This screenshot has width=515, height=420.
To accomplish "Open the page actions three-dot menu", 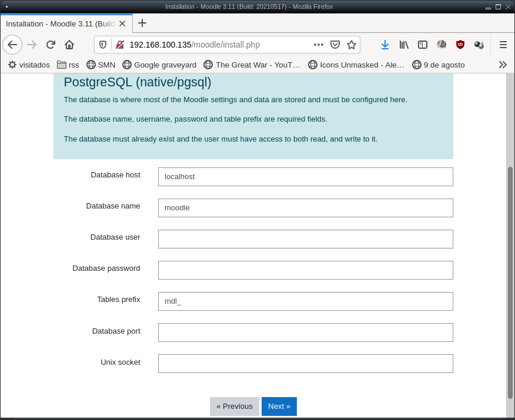I will [x=318, y=45].
